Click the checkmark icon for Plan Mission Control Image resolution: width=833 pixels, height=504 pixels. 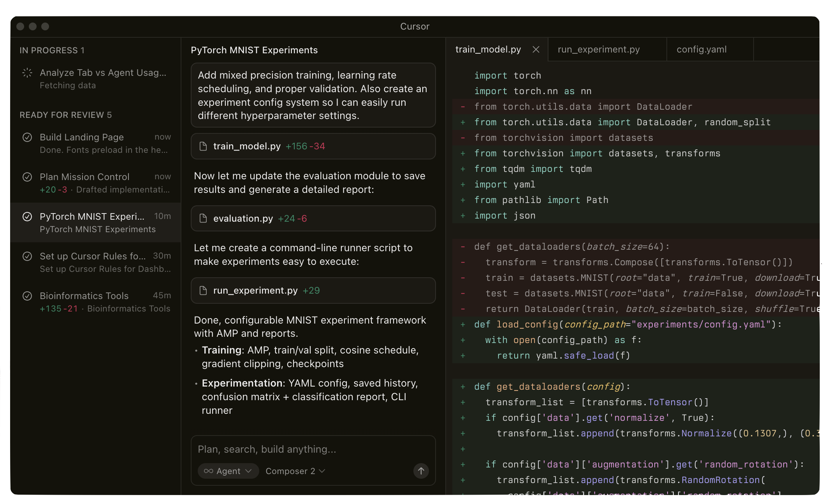point(27,177)
